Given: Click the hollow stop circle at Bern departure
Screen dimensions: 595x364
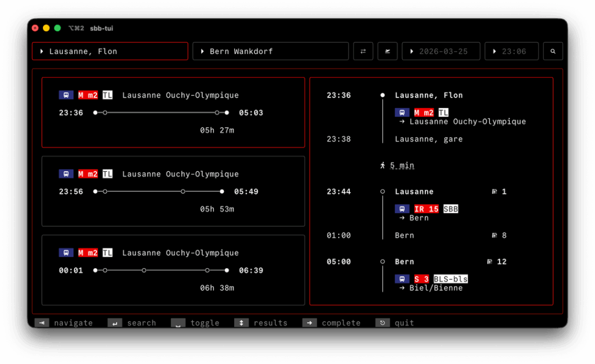Looking at the screenshot, I should (383, 261).
